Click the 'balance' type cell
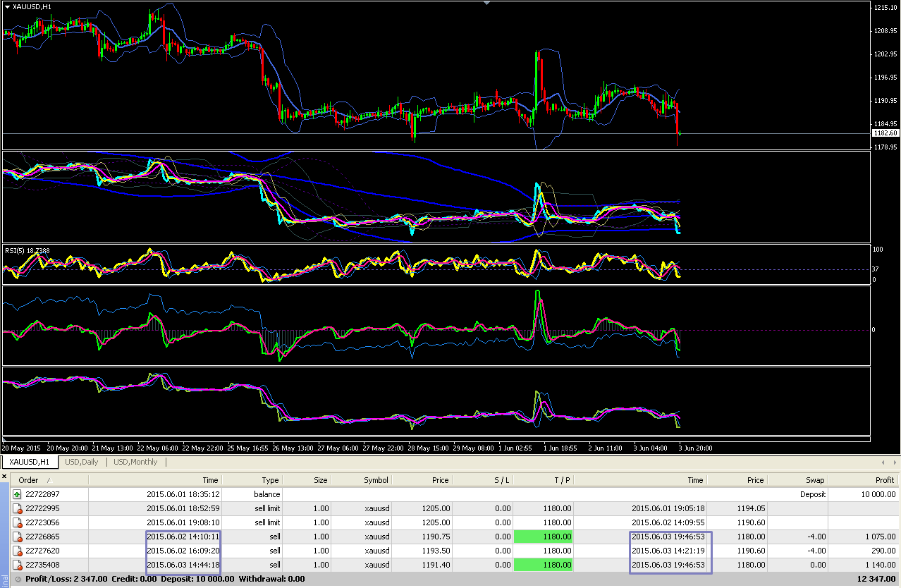This screenshot has height=588, width=901. point(267,494)
